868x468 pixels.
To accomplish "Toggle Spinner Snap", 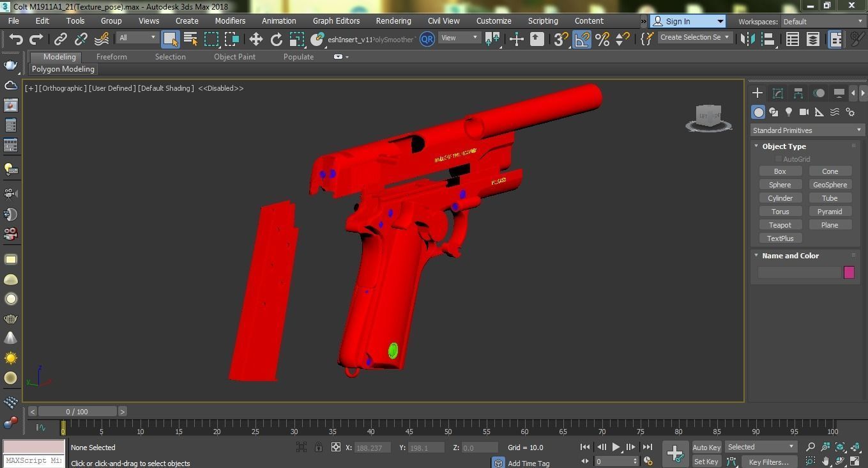I will click(622, 39).
